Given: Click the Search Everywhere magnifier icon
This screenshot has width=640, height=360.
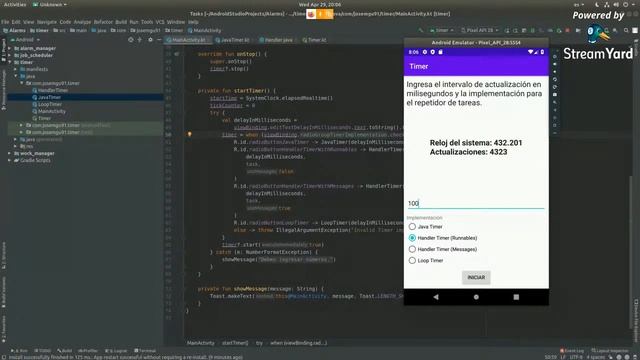Looking at the screenshot, I should [x=626, y=30].
